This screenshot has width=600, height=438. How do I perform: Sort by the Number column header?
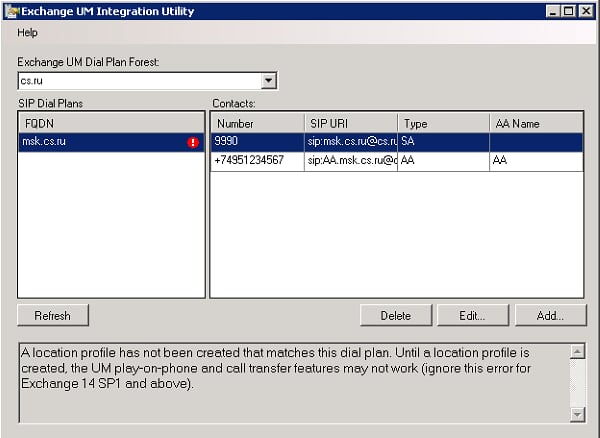(258, 124)
